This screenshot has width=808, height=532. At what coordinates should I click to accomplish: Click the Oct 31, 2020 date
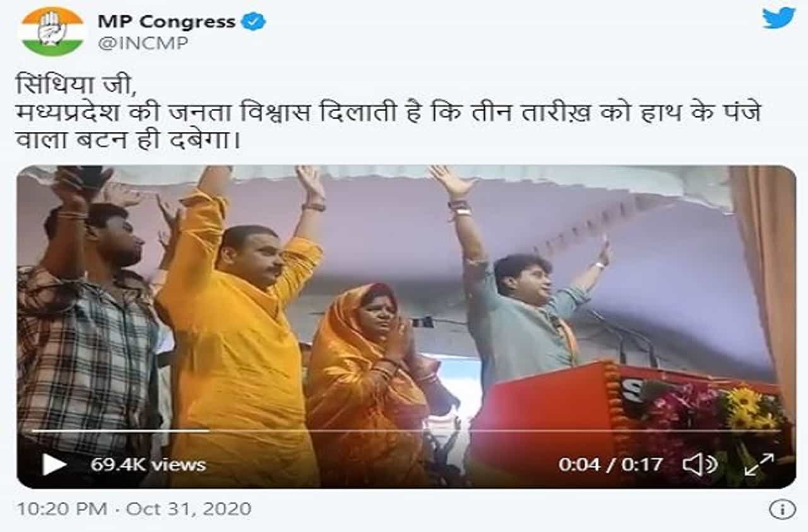188,509
